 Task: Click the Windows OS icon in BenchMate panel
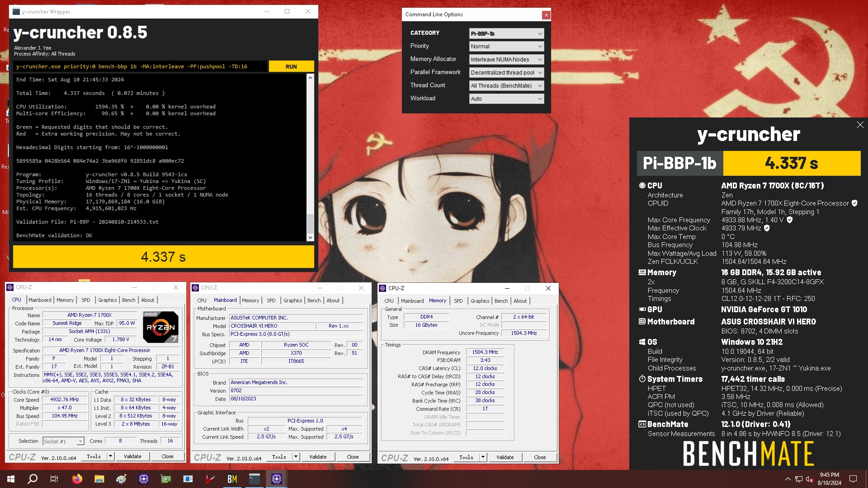click(x=642, y=342)
